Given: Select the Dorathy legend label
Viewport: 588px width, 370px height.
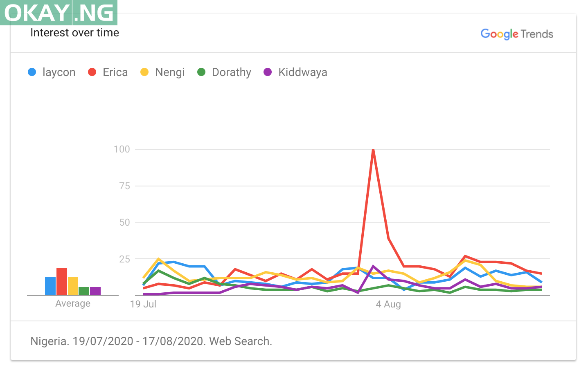Looking at the screenshot, I should tap(231, 72).
